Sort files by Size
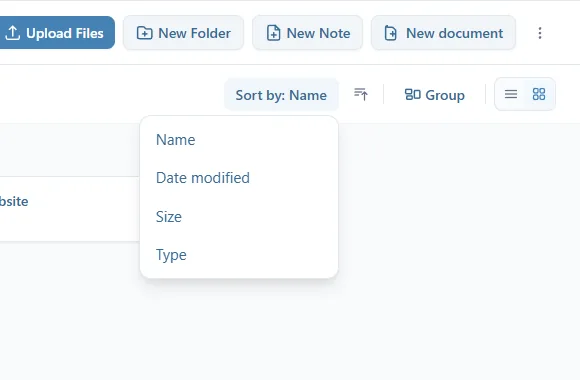This screenshot has width=580, height=380. (x=239, y=217)
